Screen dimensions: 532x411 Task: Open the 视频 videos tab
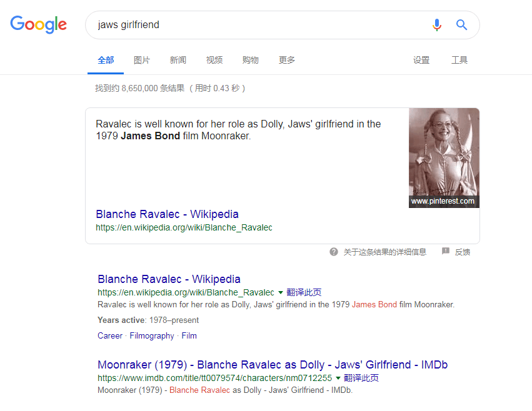pos(214,60)
